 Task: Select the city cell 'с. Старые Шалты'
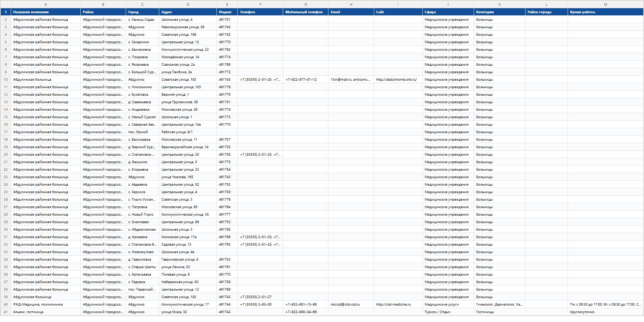coord(142,267)
